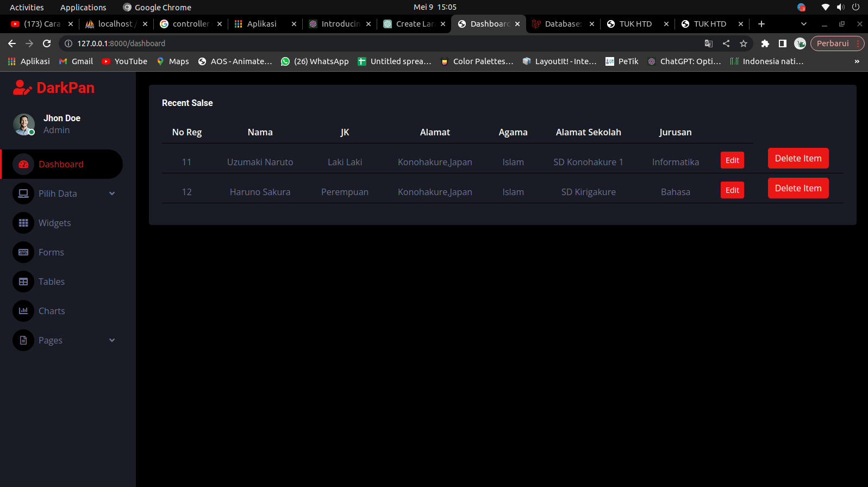Edit the Uzumaki Naruto row
Viewport: 868px width, 487px height.
pos(732,160)
